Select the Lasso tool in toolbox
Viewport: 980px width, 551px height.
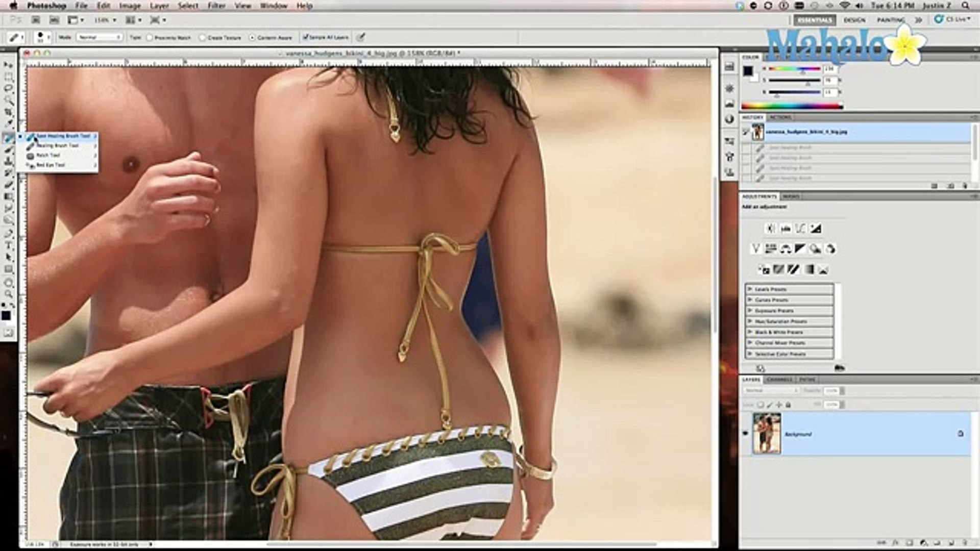coord(8,88)
